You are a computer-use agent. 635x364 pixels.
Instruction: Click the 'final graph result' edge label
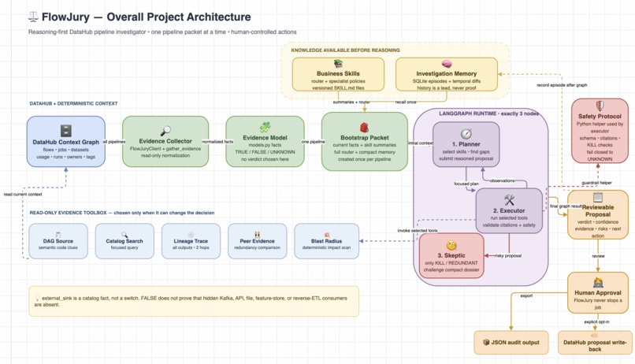pos(566,206)
